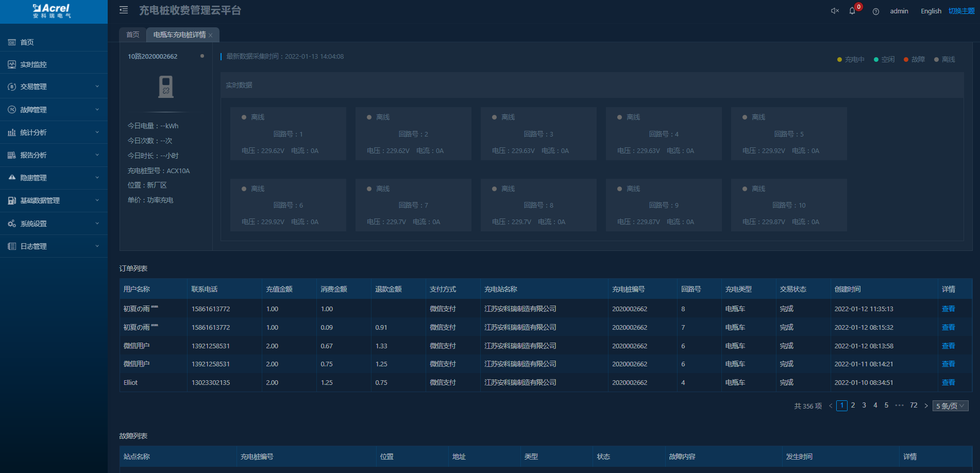Open notifications bell icon
The height and width of the screenshot is (473, 980).
coord(852,11)
